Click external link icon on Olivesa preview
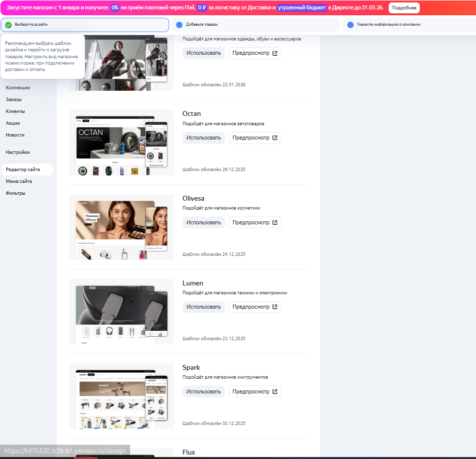The image size is (476, 459). click(275, 222)
